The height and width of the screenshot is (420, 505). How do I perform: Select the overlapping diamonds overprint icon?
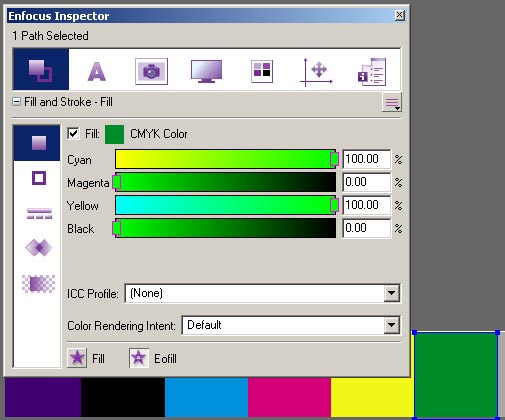coord(39,248)
